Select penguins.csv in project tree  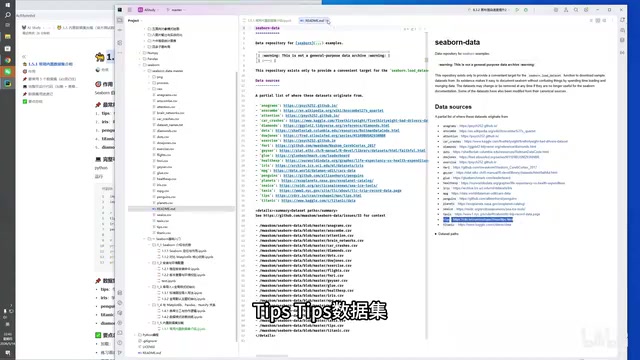(x=166, y=197)
